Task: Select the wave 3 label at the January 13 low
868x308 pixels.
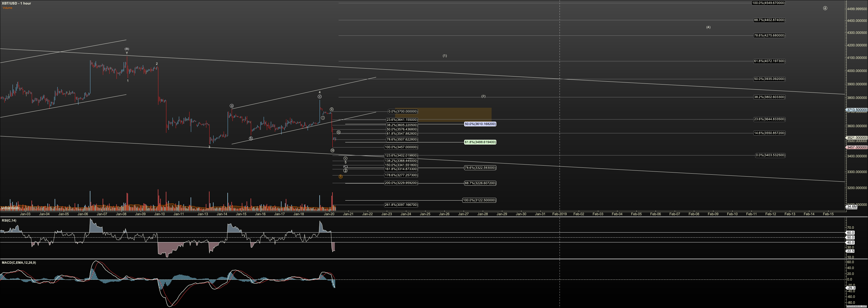Action: click(x=209, y=147)
